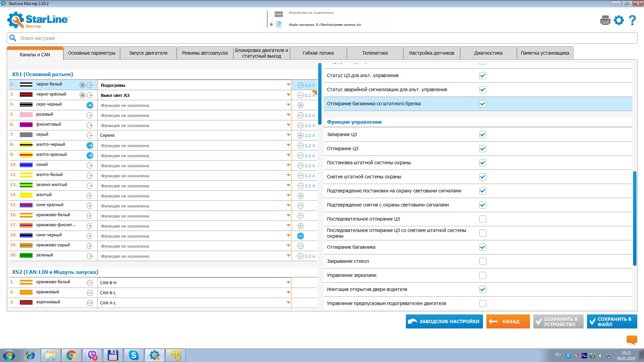Open dropdown for CAN-B-H channel
Screen dimensions: 644x362
(288, 283)
